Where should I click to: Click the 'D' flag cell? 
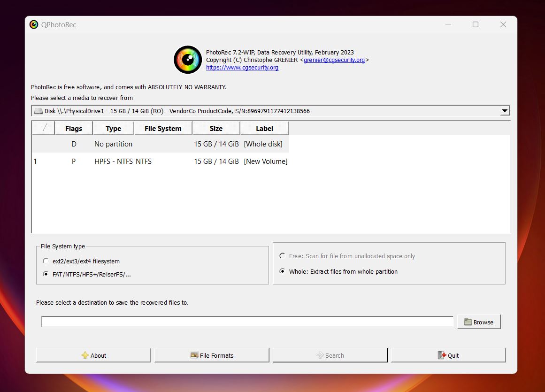(x=74, y=144)
